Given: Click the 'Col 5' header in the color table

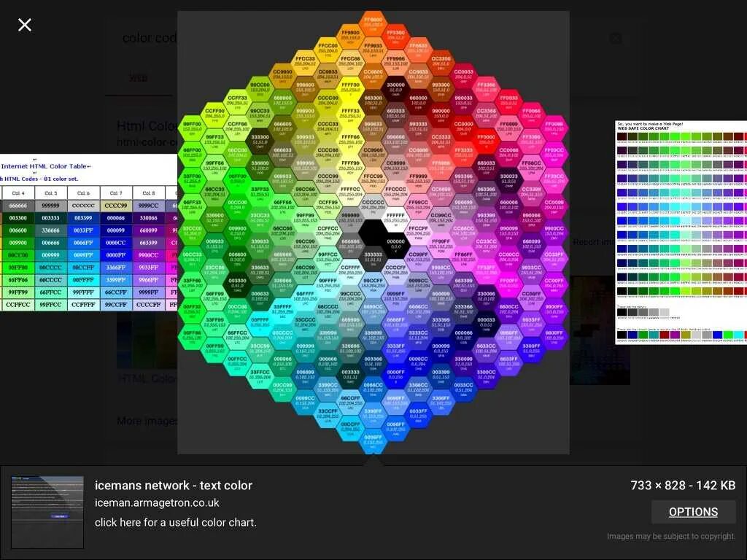Looking at the screenshot, I should point(50,192).
